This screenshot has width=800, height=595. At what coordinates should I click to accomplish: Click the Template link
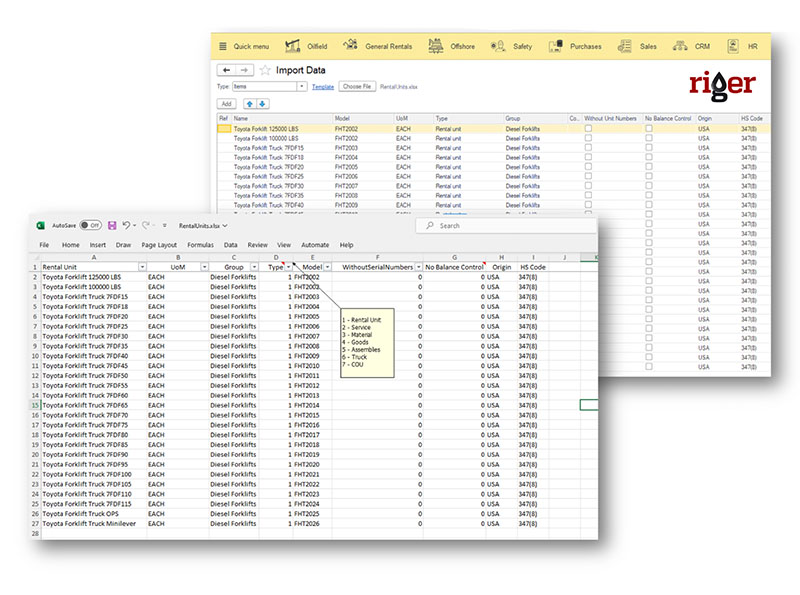point(323,87)
